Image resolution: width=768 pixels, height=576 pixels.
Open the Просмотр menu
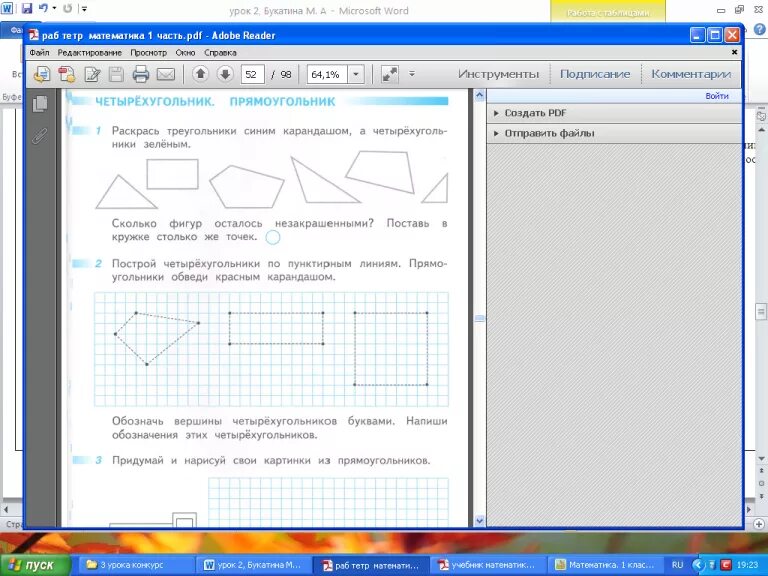point(148,52)
